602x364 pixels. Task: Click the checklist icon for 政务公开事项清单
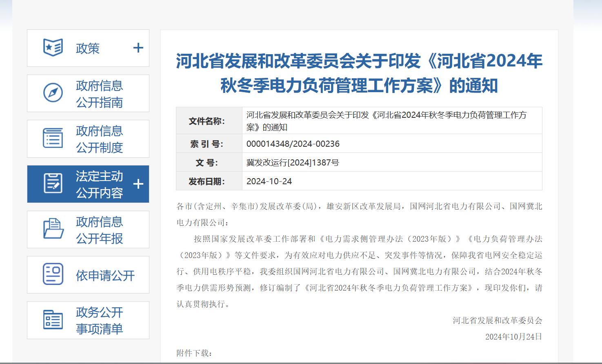click(53, 320)
